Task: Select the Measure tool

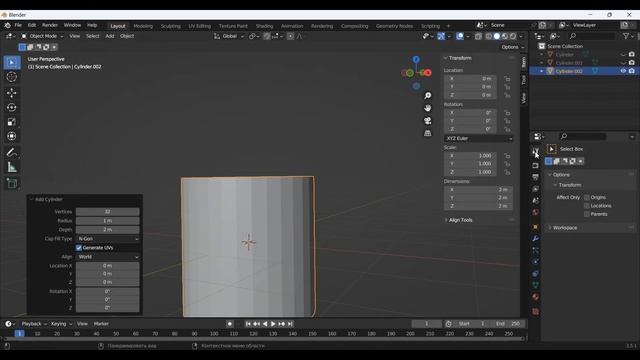Action: [x=12, y=167]
